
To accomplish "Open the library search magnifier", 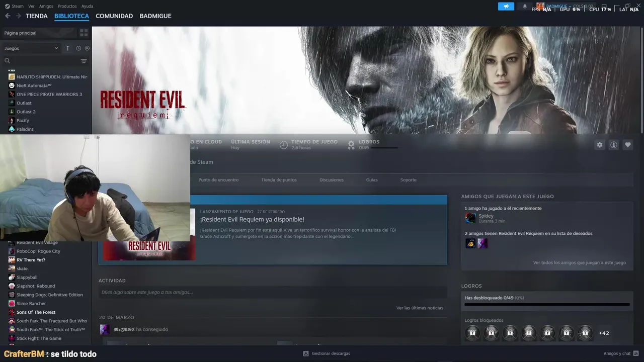I will click(8, 61).
